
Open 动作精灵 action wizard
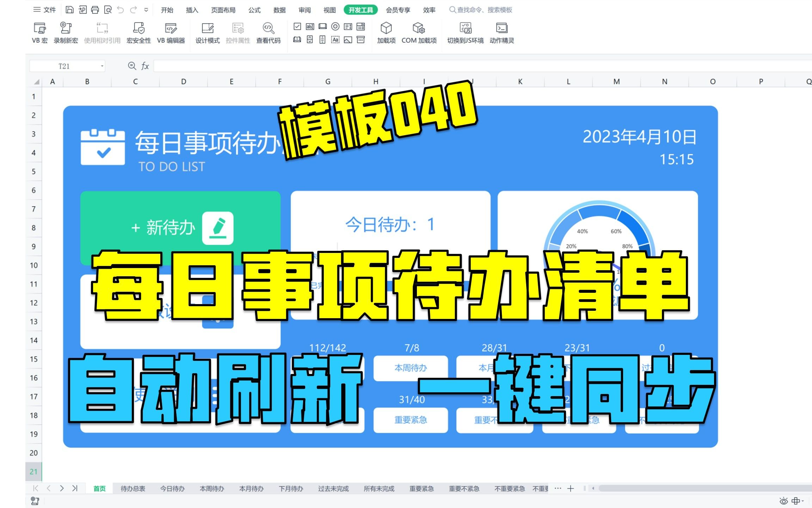click(x=502, y=33)
